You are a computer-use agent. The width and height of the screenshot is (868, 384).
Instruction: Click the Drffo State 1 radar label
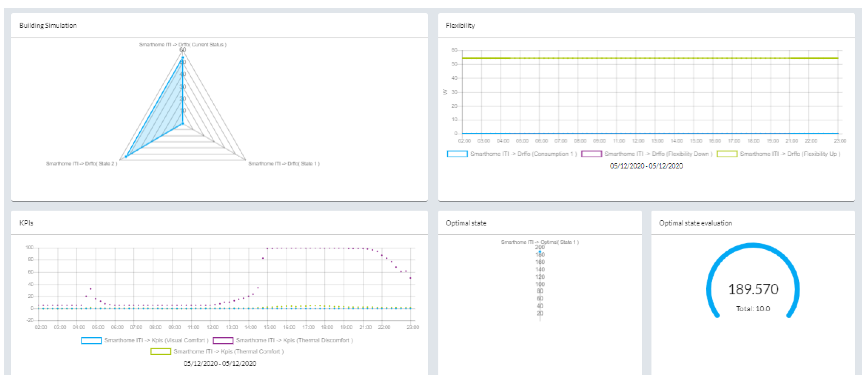[284, 164]
